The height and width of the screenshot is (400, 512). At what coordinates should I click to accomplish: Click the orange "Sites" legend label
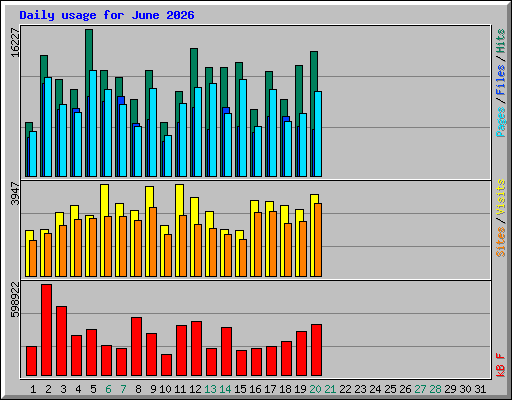click(501, 242)
